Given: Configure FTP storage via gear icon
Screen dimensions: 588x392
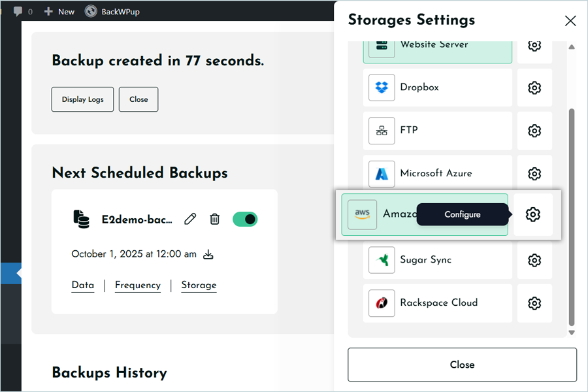Looking at the screenshot, I should 534,131.
